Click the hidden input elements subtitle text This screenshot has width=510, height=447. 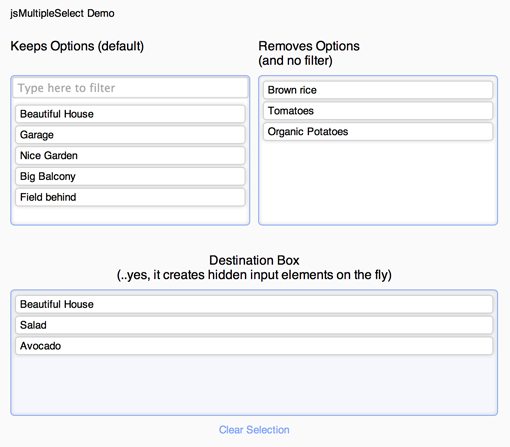pos(254,275)
